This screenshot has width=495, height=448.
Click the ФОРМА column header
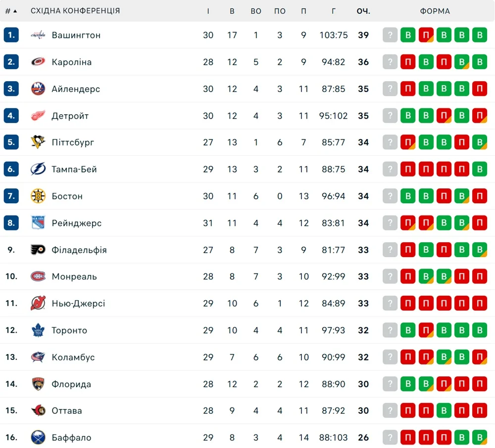click(435, 11)
